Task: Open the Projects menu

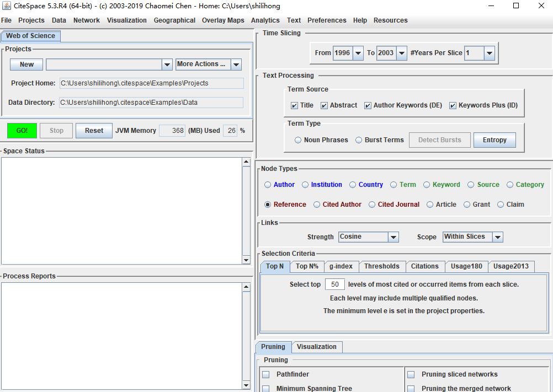Action: coord(31,20)
